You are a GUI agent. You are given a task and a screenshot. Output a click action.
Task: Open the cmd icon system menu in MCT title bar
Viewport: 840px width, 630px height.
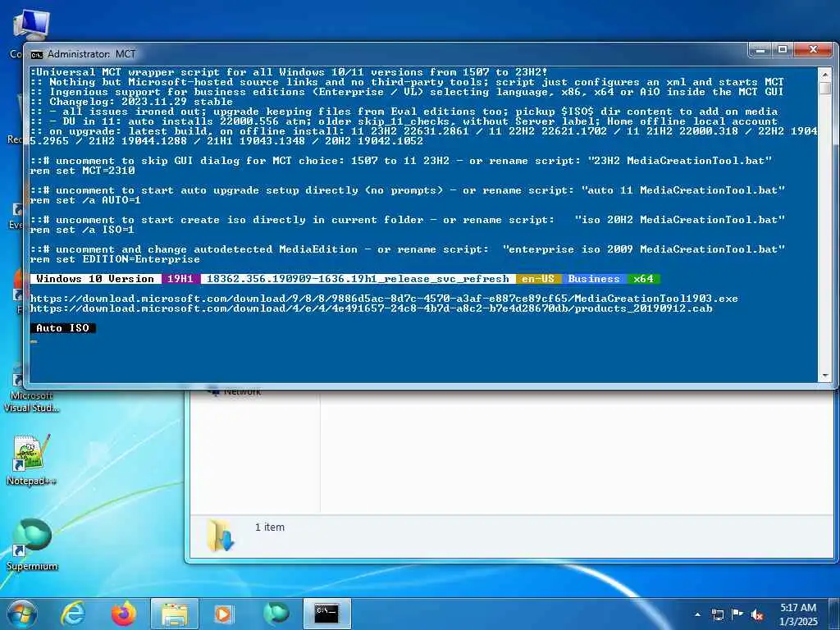(36, 54)
